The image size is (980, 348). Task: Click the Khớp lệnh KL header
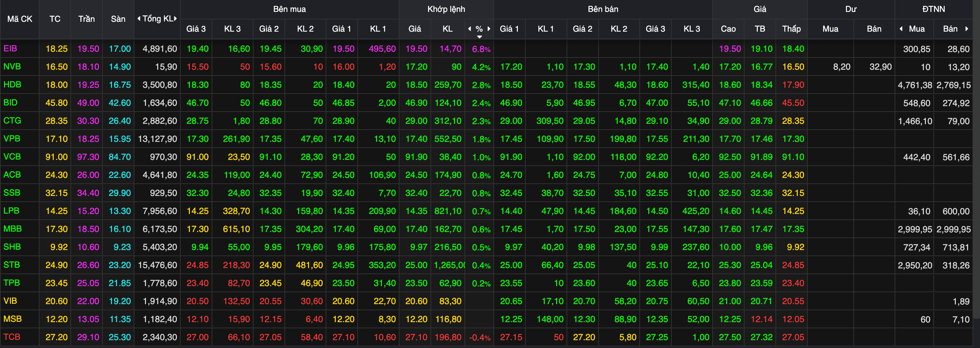(447, 29)
